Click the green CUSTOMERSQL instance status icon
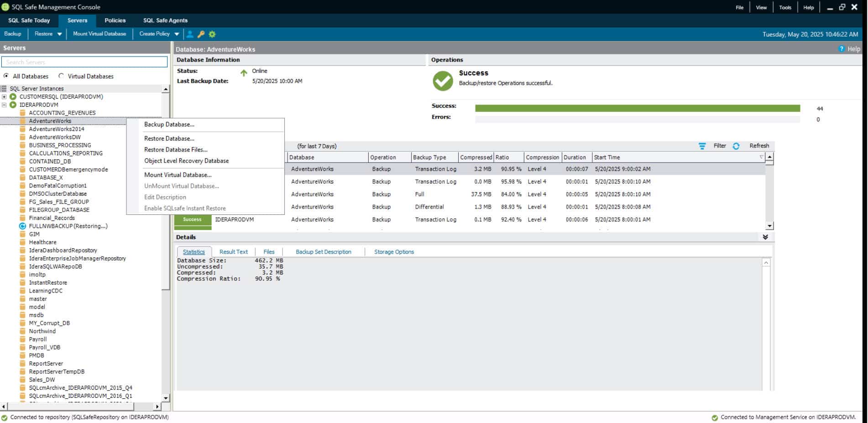 pyautogui.click(x=13, y=97)
